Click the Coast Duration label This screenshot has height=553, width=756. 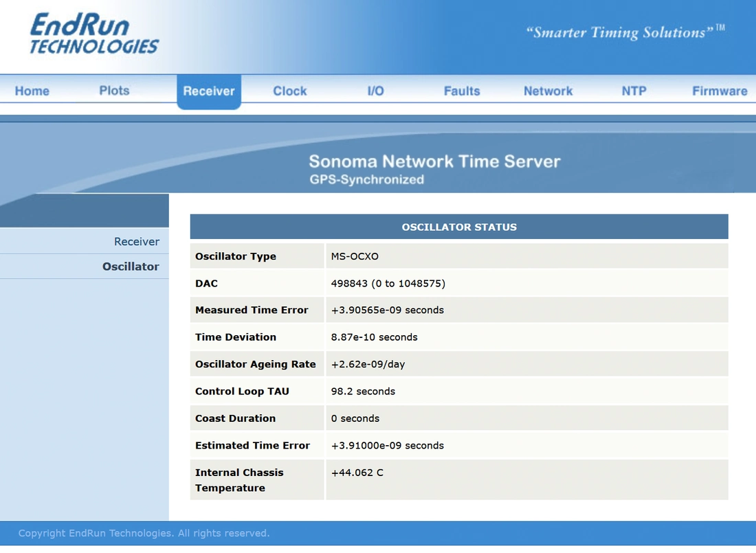[235, 418]
